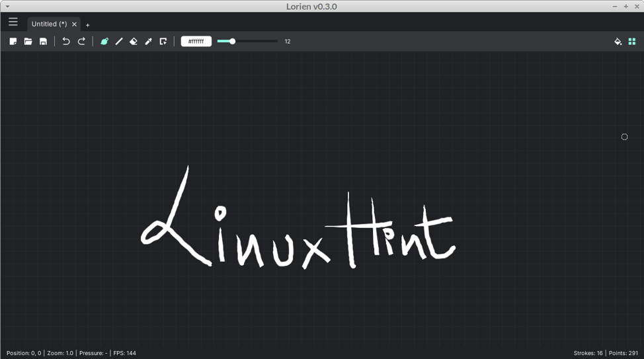The height and width of the screenshot is (359, 644).
Task: Click the Position: 0, 0 status text
Action: [x=24, y=353]
